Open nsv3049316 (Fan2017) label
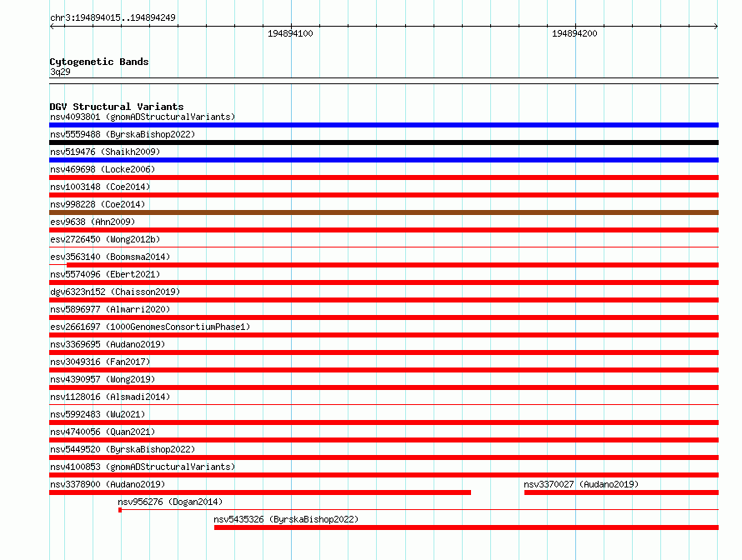 100,362
